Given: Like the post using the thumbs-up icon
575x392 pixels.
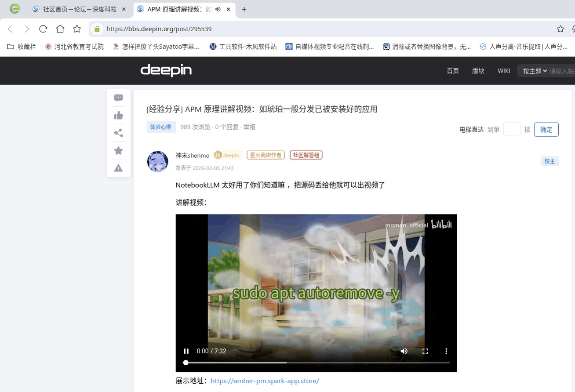Looking at the screenshot, I should (118, 115).
